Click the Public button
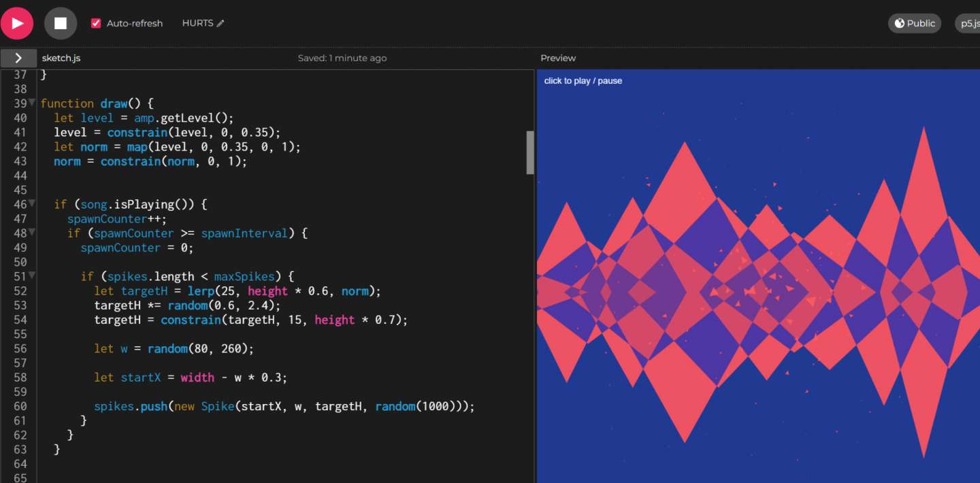Viewport: 980px width, 483px height. click(914, 22)
